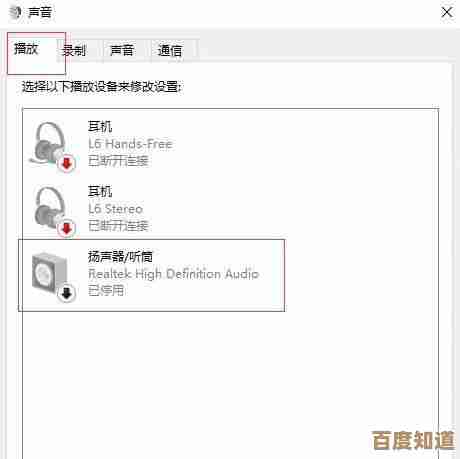Close the 声音 dialog window

447,12
